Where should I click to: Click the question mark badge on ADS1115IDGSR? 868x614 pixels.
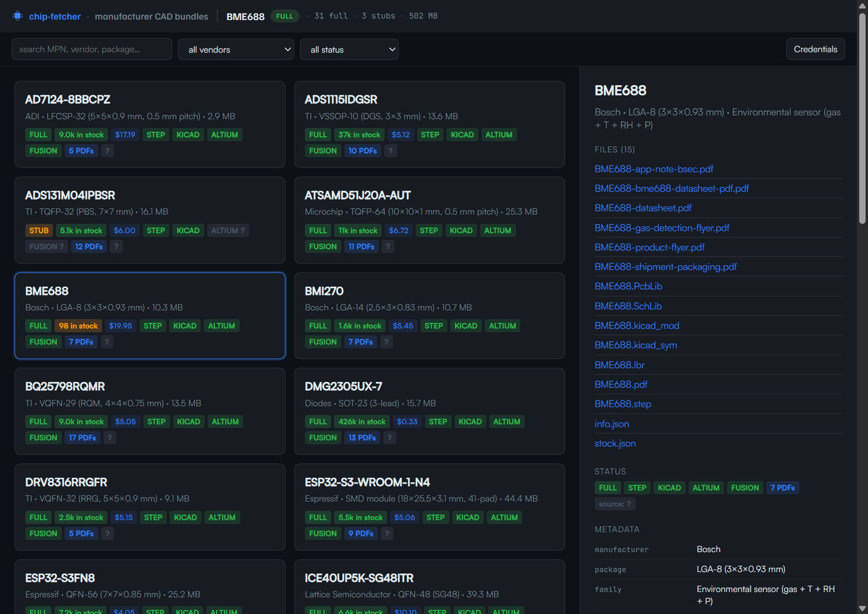390,151
